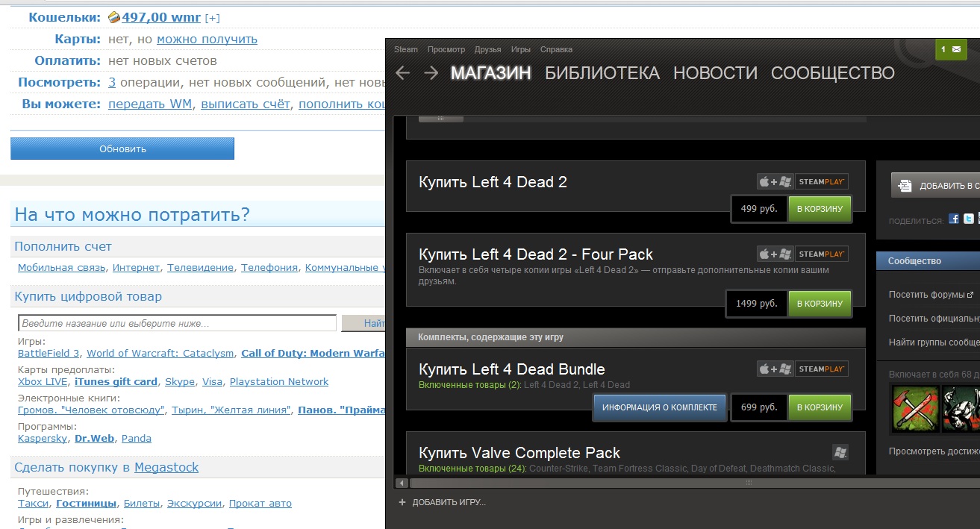
Task: Open Visa prepaid card link
Action: point(212,381)
